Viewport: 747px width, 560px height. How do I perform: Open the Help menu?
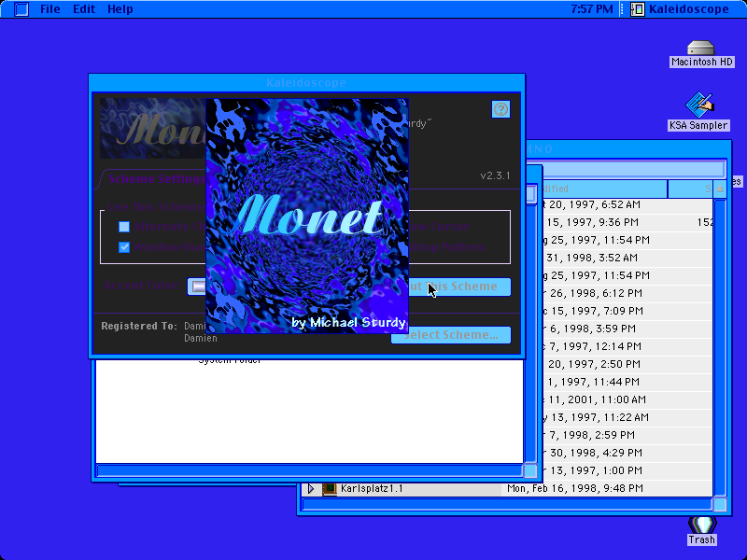click(x=120, y=9)
